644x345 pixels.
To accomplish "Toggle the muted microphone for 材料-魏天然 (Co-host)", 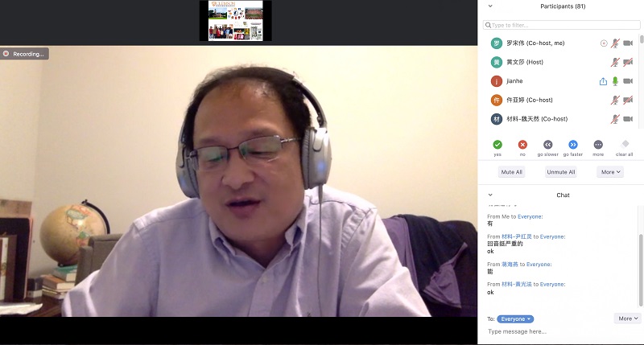I will point(615,119).
